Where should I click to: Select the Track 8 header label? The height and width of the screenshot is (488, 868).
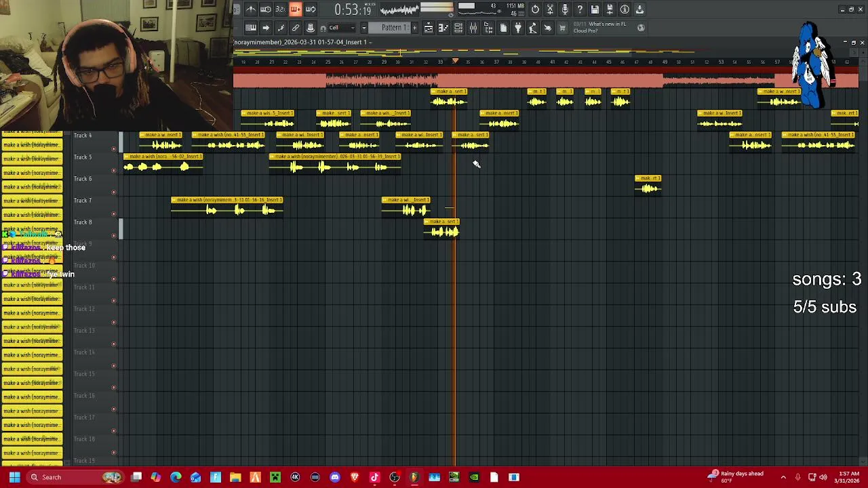tap(83, 222)
